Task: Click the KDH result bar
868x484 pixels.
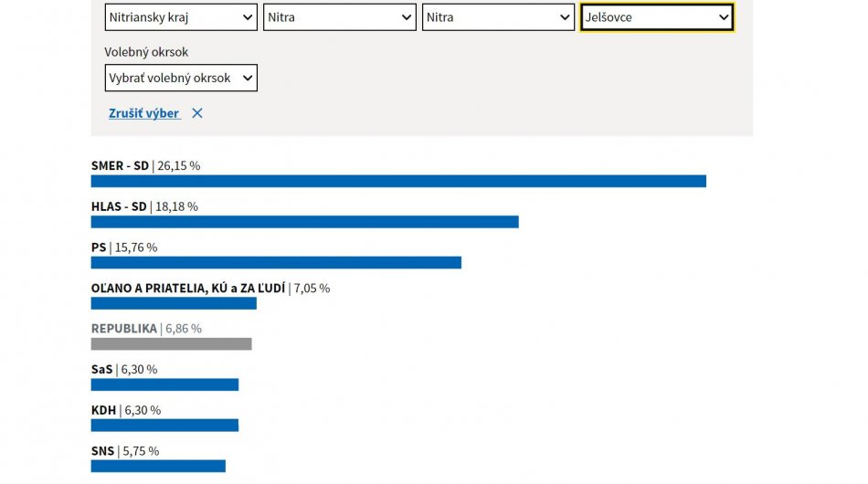Action: point(164,426)
